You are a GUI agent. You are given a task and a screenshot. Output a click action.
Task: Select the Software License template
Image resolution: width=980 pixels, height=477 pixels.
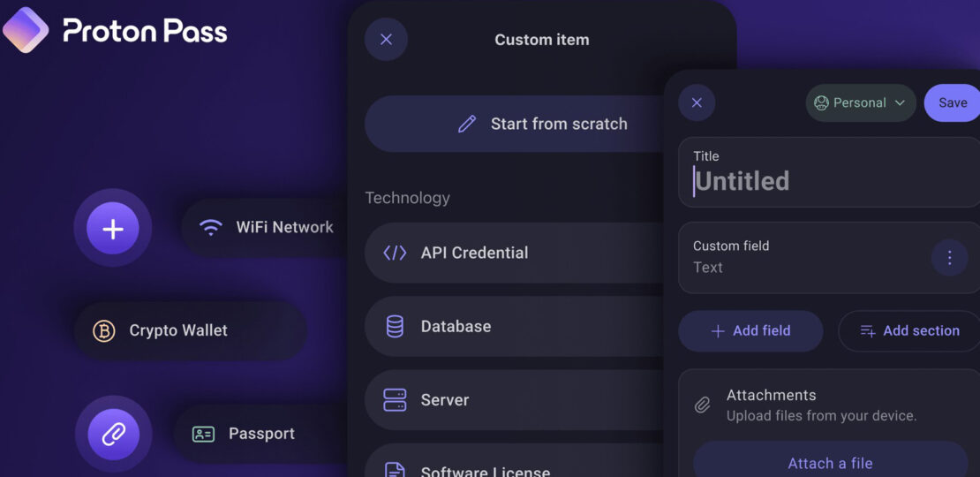pos(514,461)
